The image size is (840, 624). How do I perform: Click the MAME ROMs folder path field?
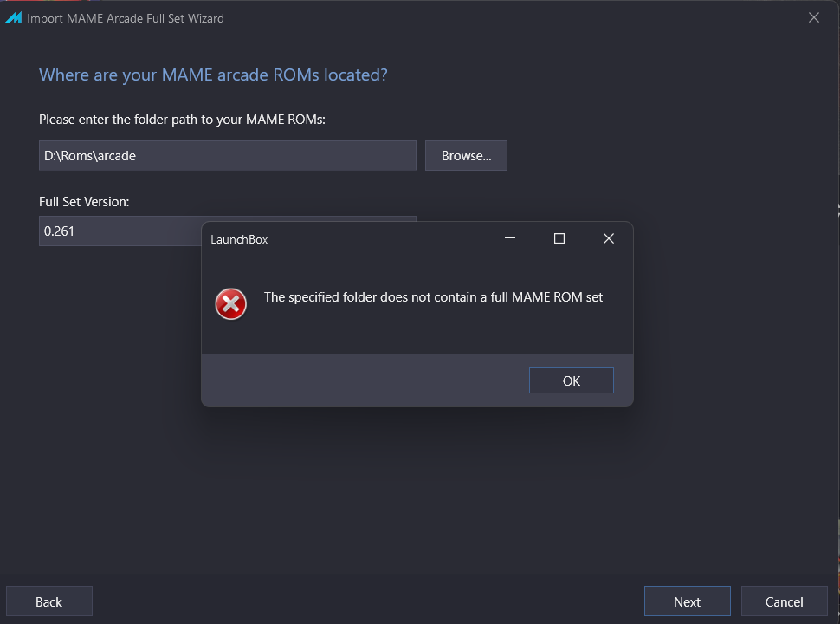click(x=227, y=155)
